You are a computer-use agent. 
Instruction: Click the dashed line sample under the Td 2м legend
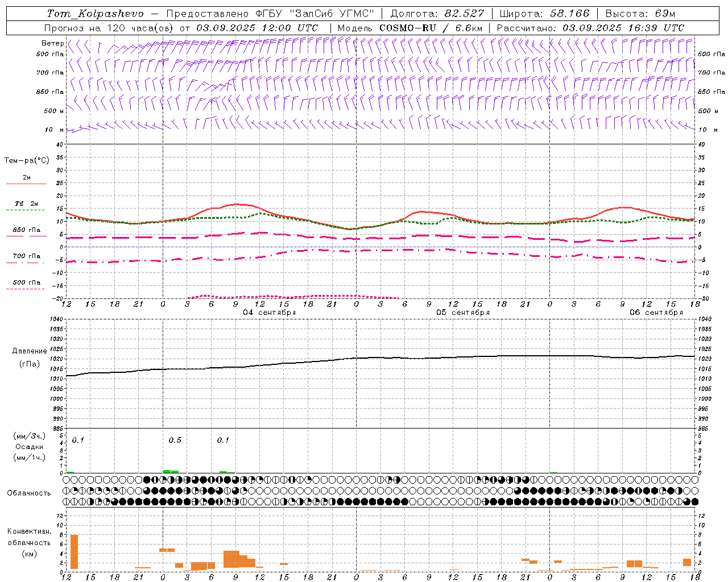coord(25,210)
